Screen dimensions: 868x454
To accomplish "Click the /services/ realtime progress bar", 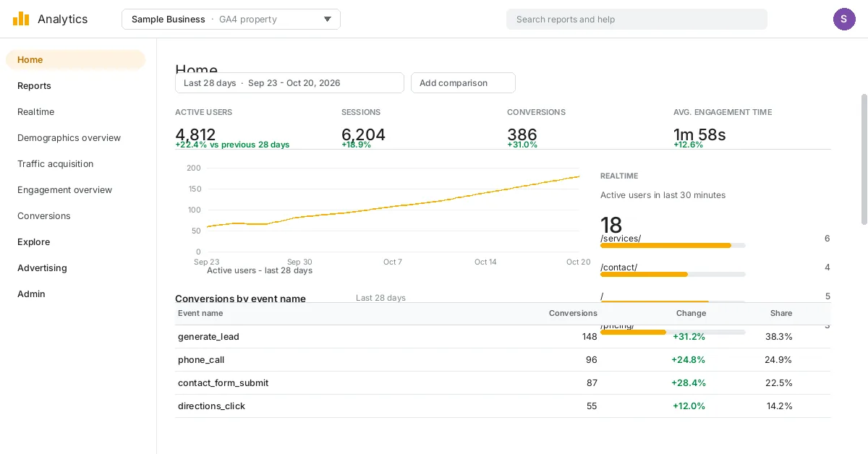I will point(673,246).
